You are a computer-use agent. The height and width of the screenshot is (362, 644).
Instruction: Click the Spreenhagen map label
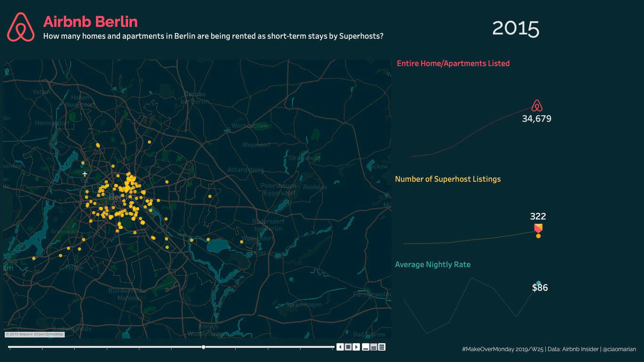click(303, 304)
